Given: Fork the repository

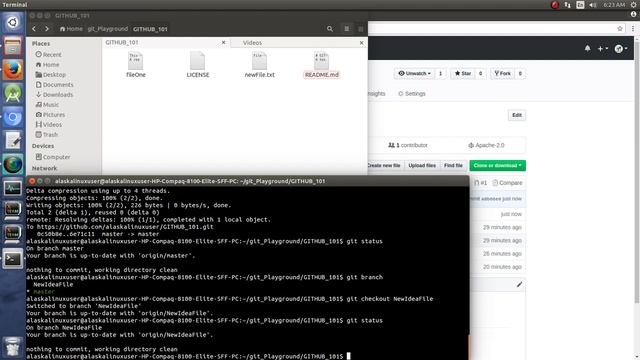Looking at the screenshot, I should point(502,73).
